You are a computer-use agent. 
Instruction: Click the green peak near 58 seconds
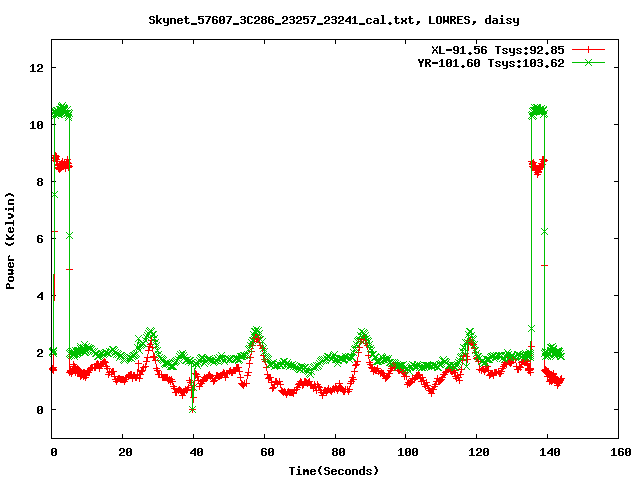pos(257,331)
